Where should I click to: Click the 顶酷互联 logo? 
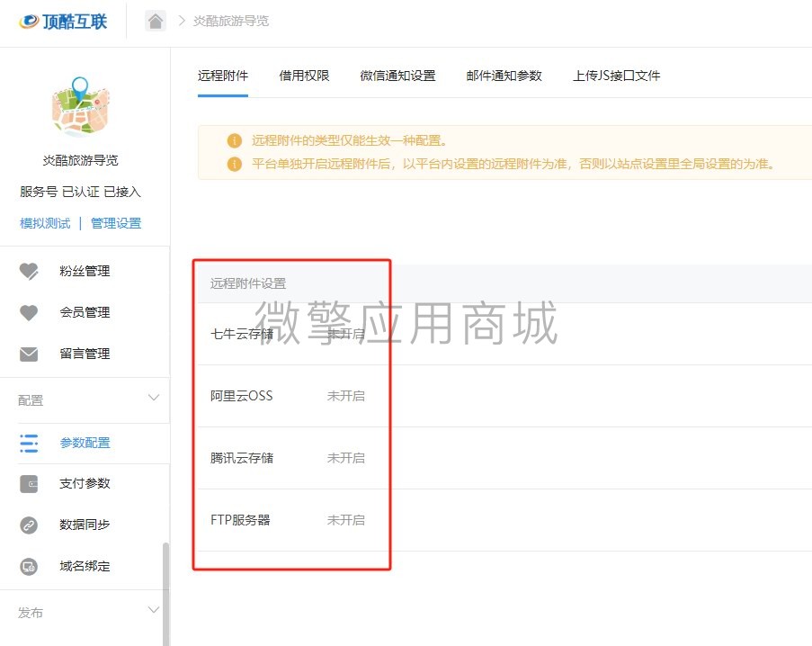pos(63,22)
